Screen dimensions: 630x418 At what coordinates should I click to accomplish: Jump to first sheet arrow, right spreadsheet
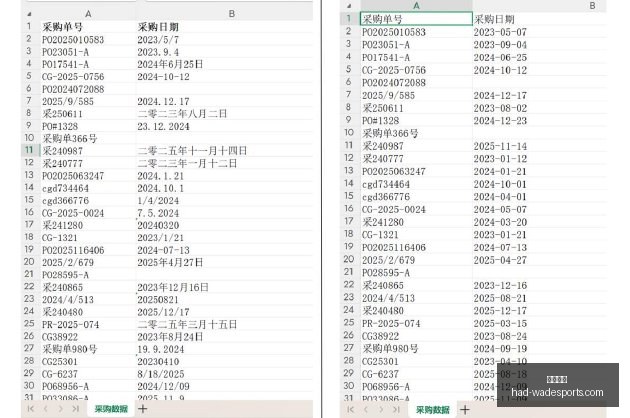pyautogui.click(x=351, y=410)
